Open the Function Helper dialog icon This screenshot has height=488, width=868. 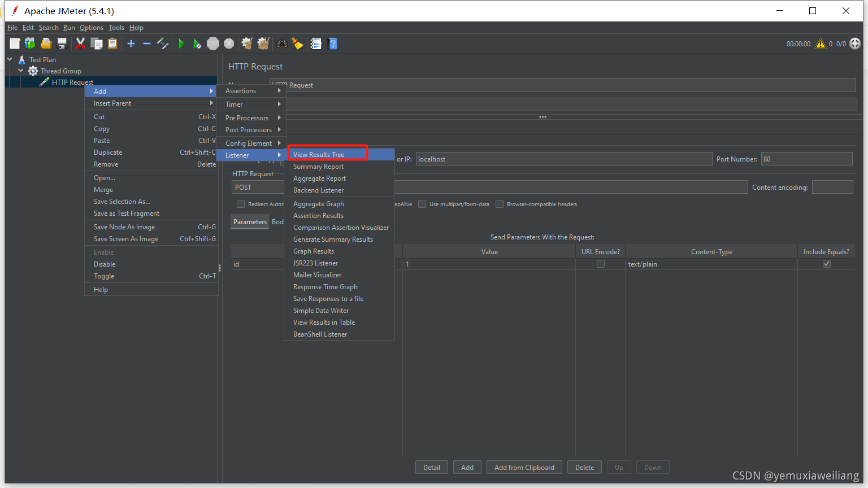point(316,43)
